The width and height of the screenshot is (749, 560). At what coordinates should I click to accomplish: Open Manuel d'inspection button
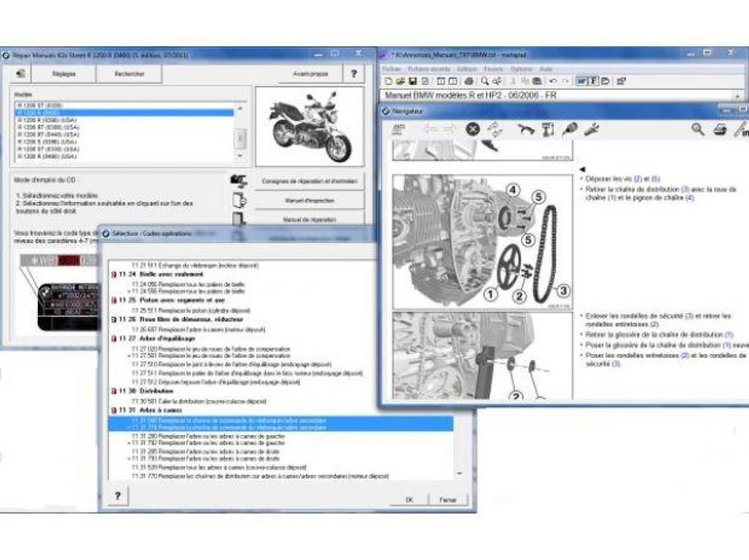click(309, 200)
